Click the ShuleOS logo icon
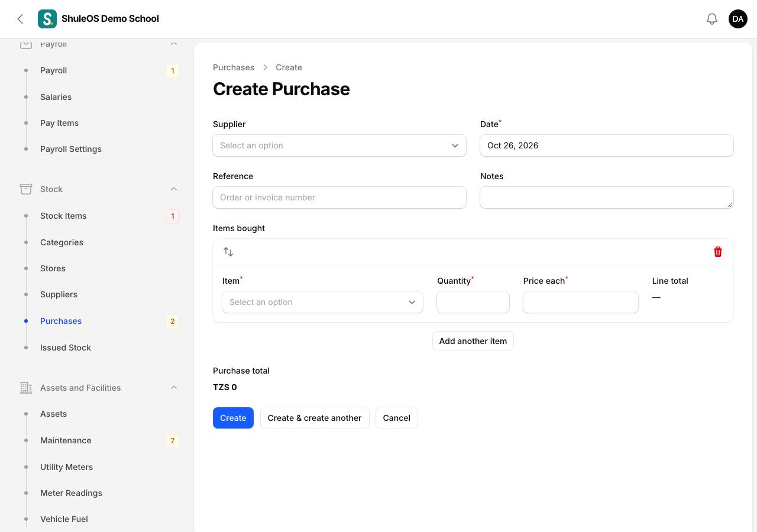Screen dimensions: 757x532 coord(47,19)
